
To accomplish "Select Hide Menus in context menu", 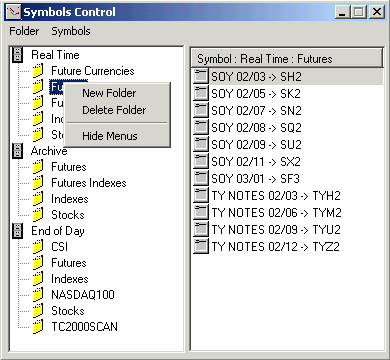I will click(x=110, y=136).
